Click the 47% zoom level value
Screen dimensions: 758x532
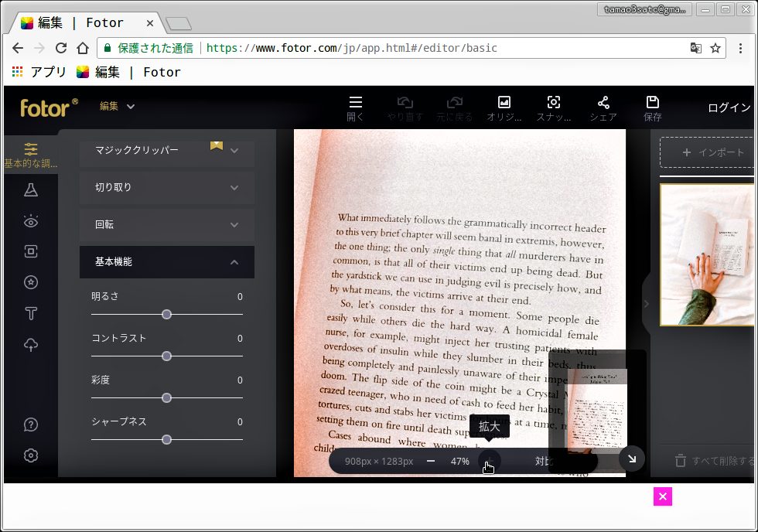[x=459, y=461]
